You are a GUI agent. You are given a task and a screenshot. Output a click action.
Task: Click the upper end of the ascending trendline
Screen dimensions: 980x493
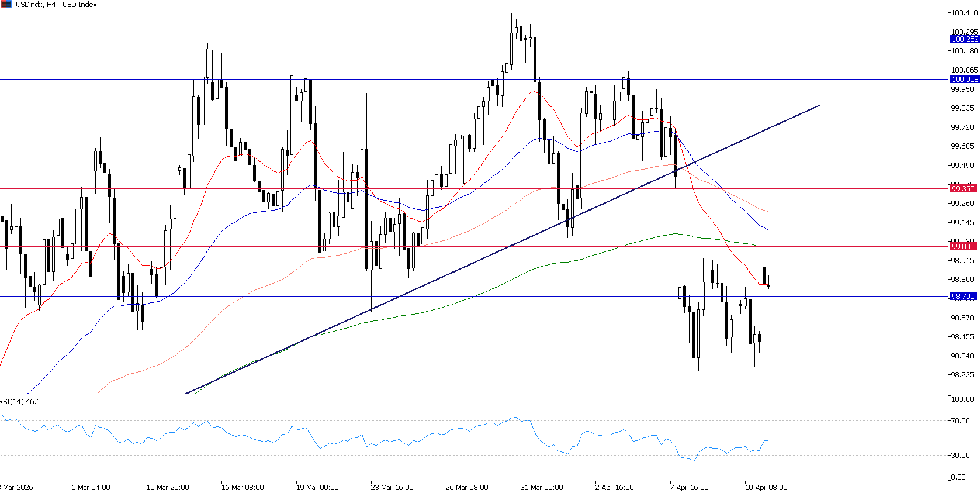[819, 105]
